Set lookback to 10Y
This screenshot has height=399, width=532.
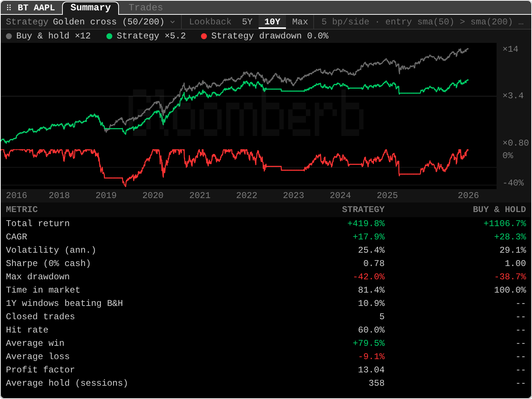click(x=272, y=22)
